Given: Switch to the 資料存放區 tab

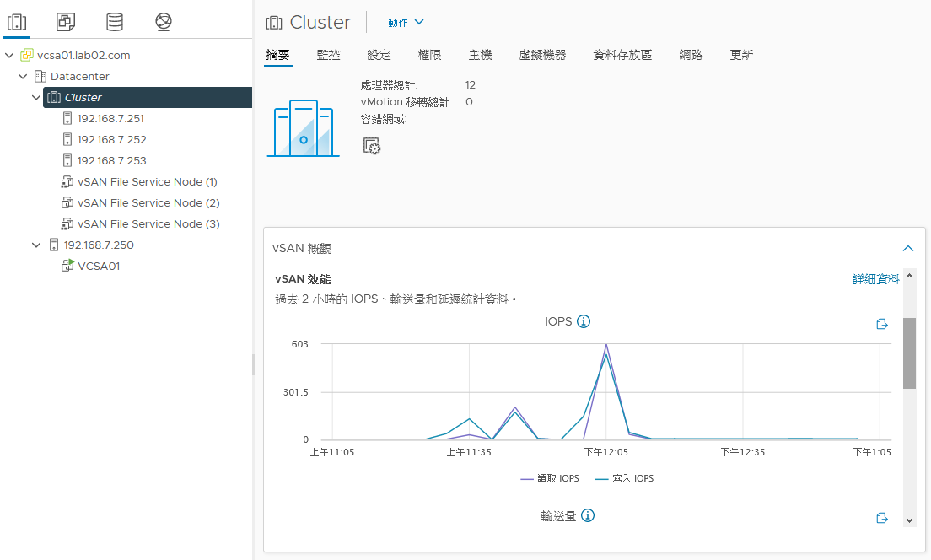Looking at the screenshot, I should (x=622, y=55).
